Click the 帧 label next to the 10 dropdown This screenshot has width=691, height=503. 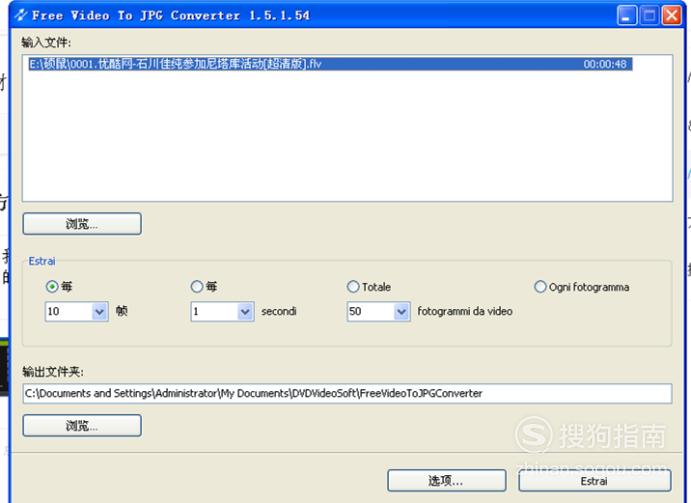tap(122, 311)
